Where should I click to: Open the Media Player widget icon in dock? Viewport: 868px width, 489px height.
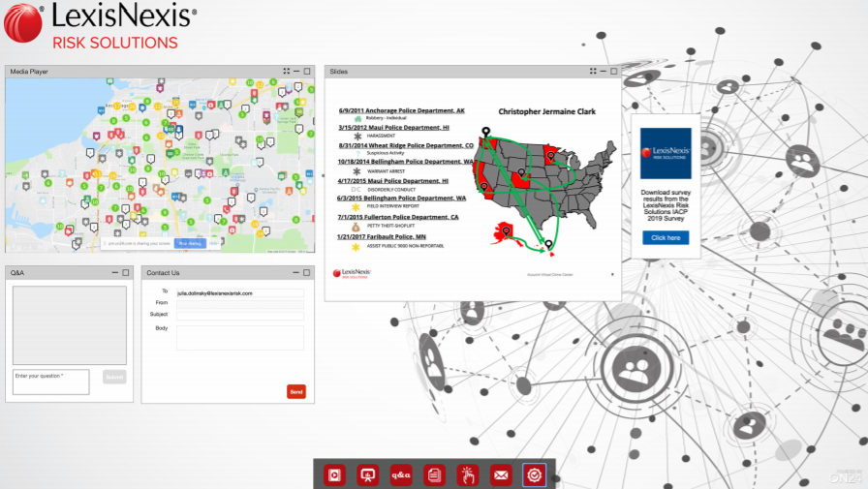[x=334, y=474]
